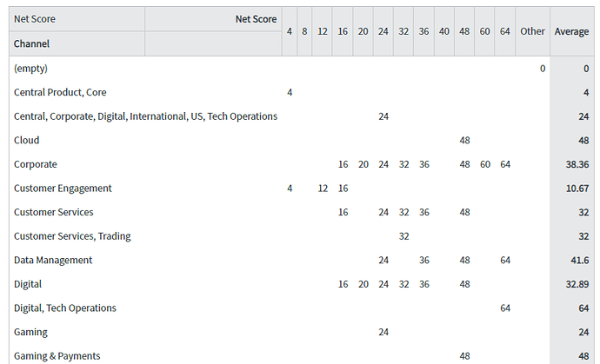Click Customer Engagement's 12 score cell
The width and height of the screenshot is (600, 364).
pyautogui.click(x=323, y=189)
